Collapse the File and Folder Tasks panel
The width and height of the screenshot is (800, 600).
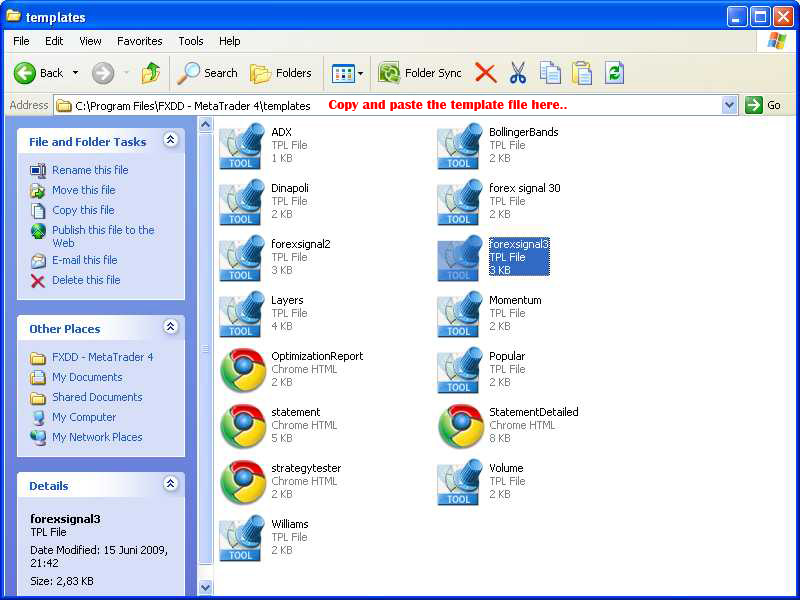point(170,141)
